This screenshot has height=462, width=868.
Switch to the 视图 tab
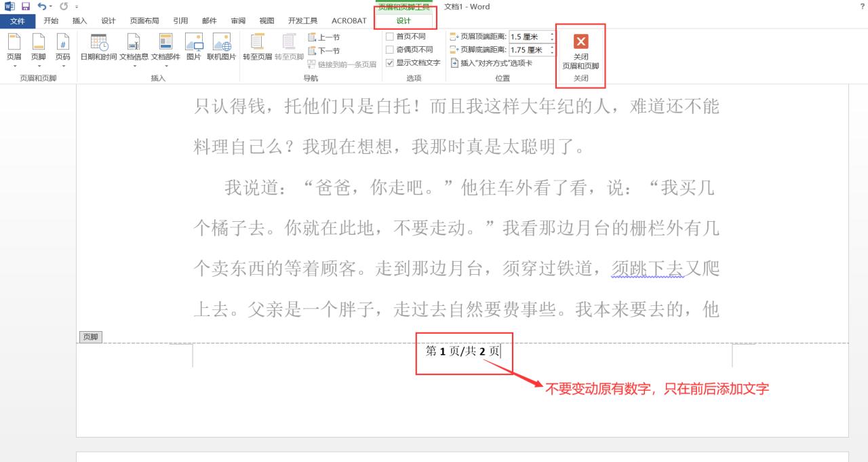point(267,21)
